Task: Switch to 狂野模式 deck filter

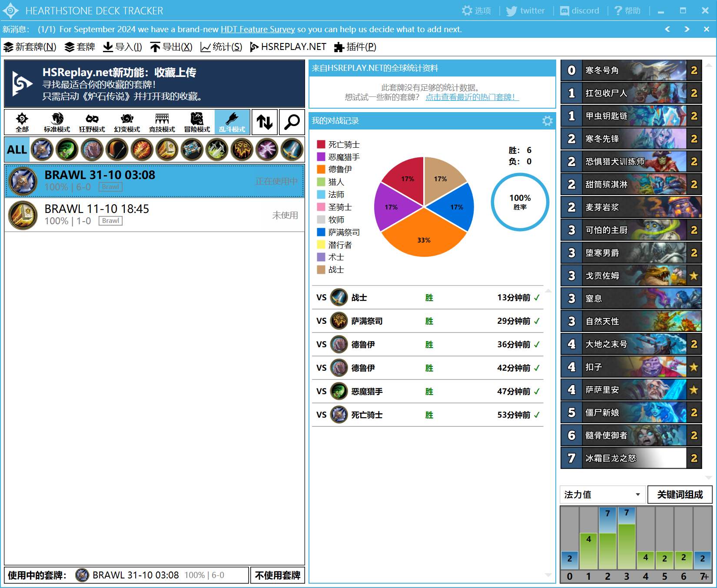Action: pyautogui.click(x=92, y=122)
